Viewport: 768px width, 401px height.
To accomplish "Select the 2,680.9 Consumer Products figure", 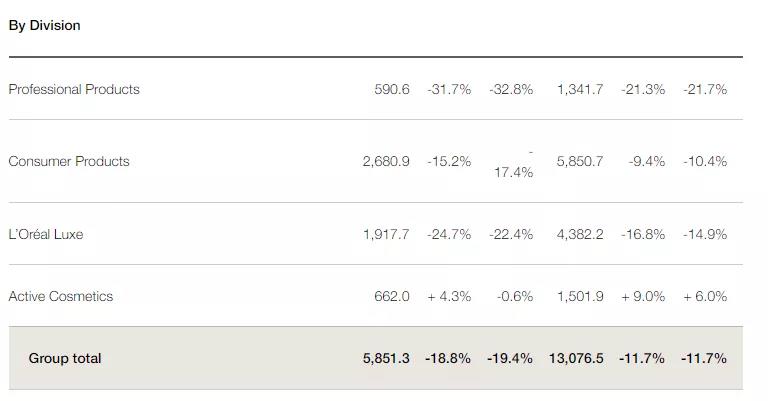I will pos(386,161).
